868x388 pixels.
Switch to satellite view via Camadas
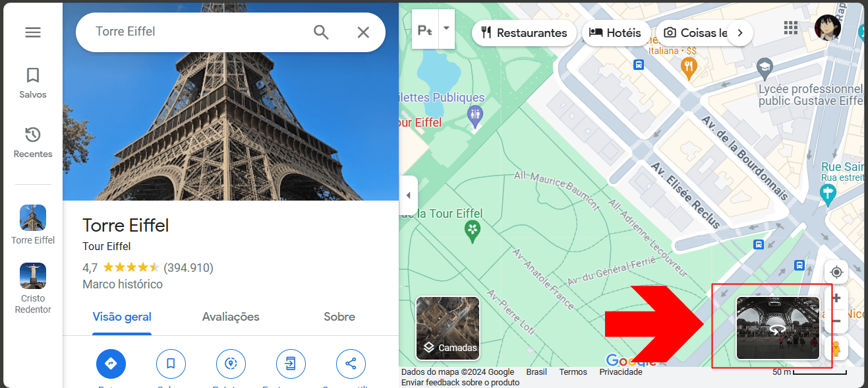[448, 328]
